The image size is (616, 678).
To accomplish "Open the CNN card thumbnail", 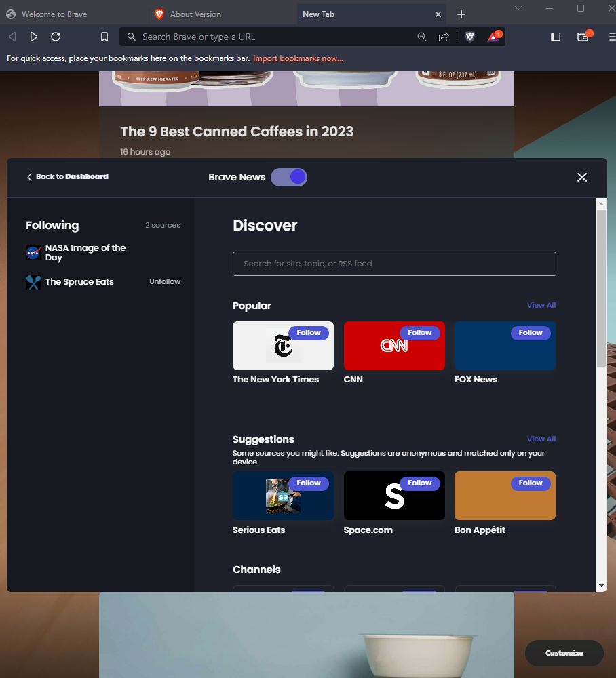I will [394, 346].
